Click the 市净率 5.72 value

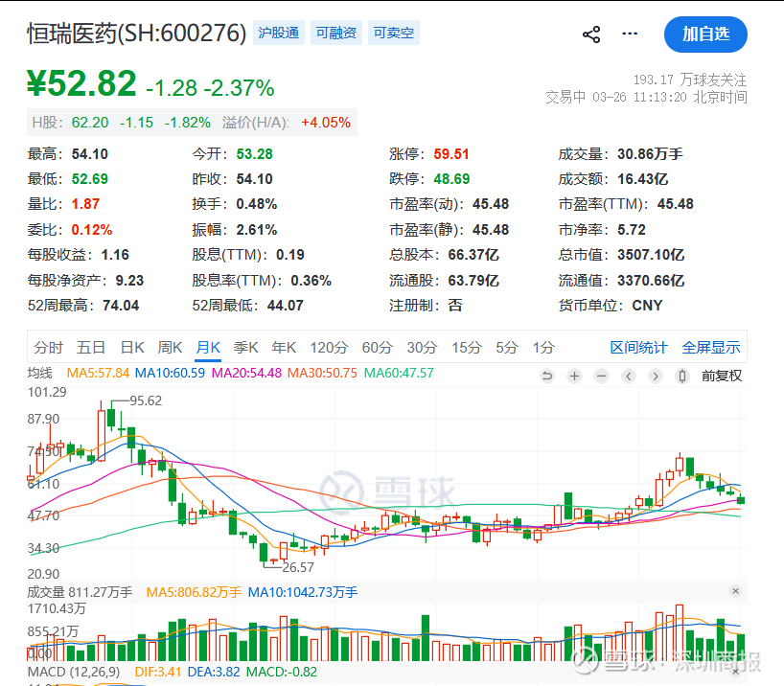click(632, 230)
